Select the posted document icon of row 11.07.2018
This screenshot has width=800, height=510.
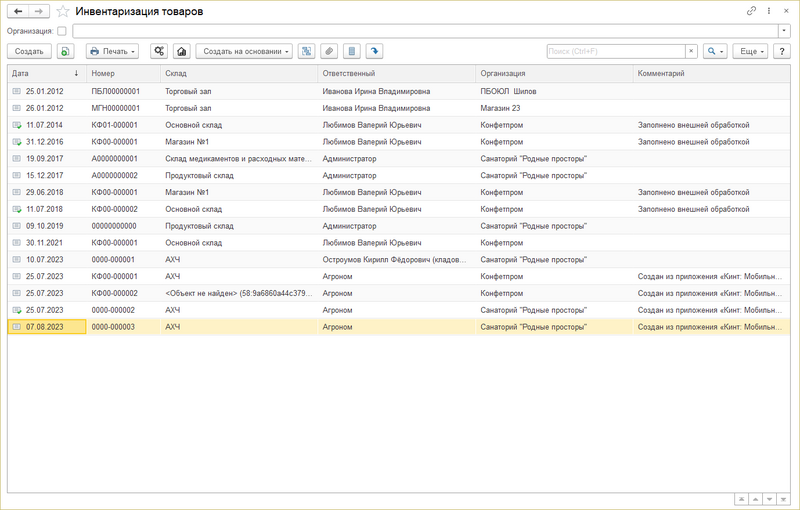[x=17, y=209]
